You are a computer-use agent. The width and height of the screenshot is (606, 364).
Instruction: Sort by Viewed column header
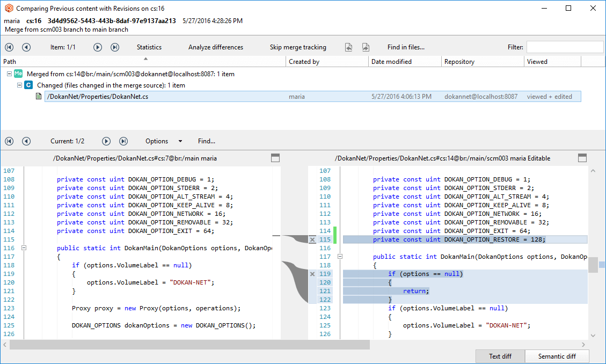coord(552,61)
